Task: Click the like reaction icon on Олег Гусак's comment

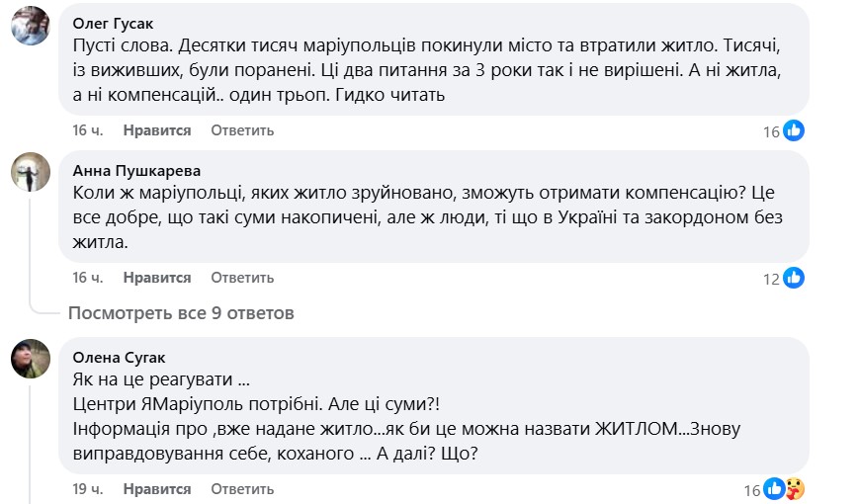Action: (x=794, y=131)
